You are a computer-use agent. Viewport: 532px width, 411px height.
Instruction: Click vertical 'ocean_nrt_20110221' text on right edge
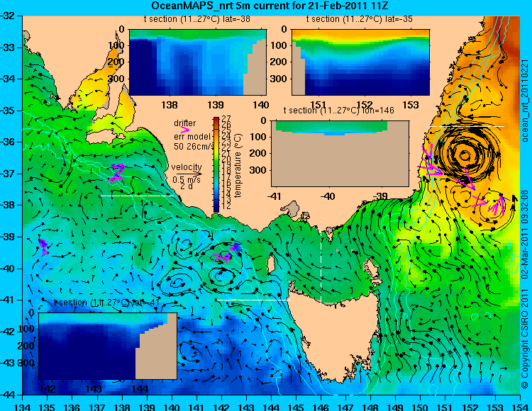(525, 101)
